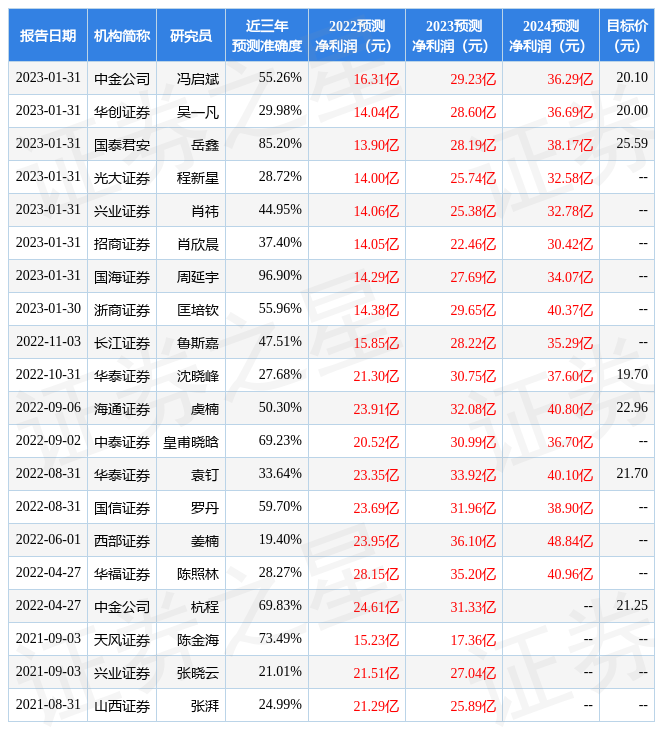Click target price 20.00

(632, 110)
